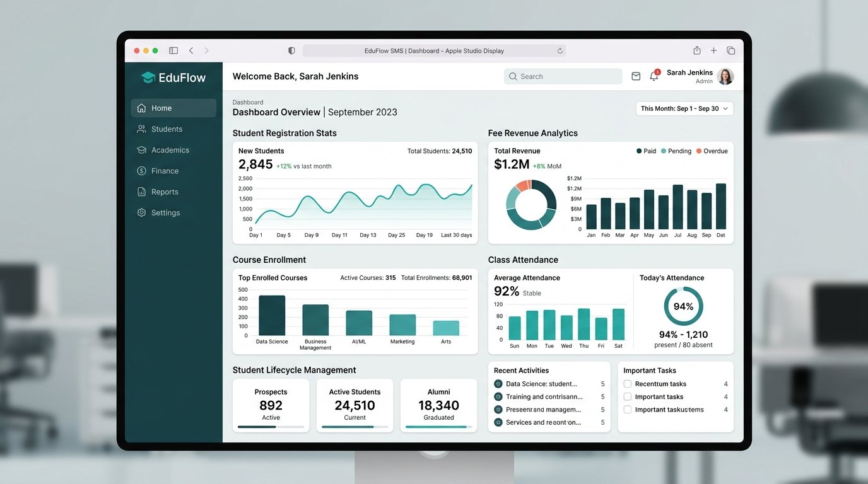
Task: Click the Total Revenue donut chart
Action: (x=531, y=205)
